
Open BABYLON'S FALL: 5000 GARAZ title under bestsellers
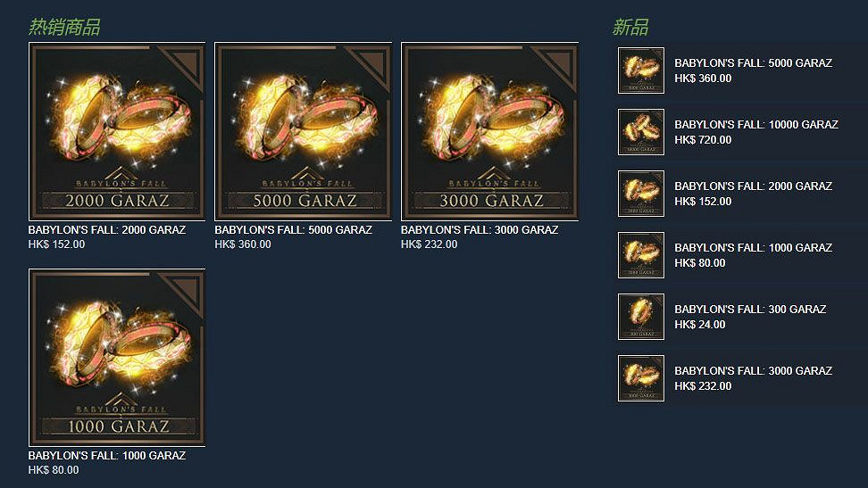294,229
